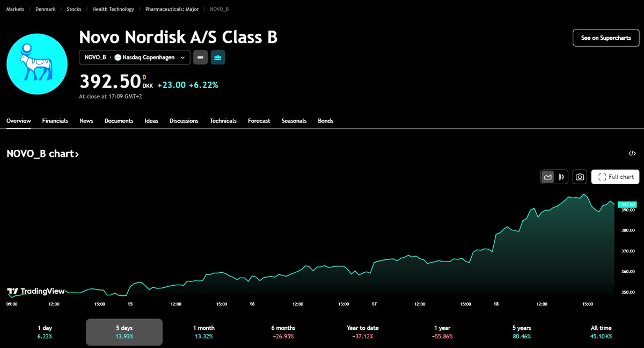Select the 5 days range

[x=125, y=332]
